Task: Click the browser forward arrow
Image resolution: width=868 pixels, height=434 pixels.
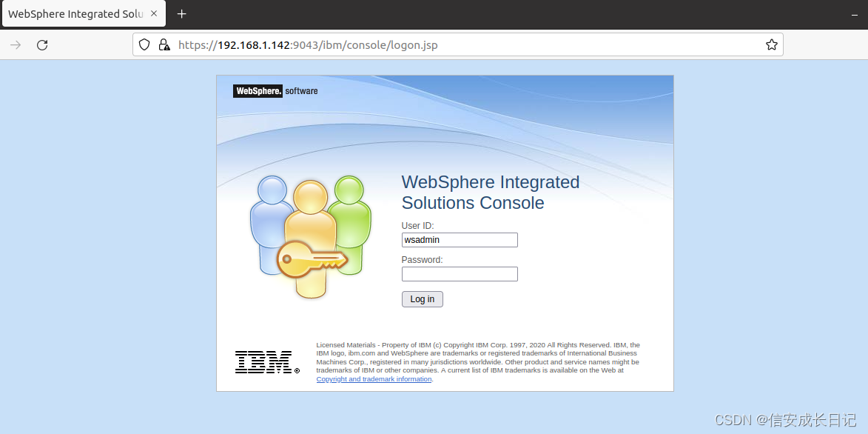Action: (x=16, y=45)
